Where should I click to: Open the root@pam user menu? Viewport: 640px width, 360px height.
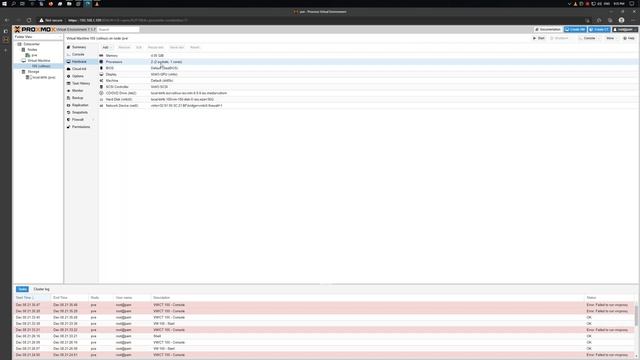[625, 29]
